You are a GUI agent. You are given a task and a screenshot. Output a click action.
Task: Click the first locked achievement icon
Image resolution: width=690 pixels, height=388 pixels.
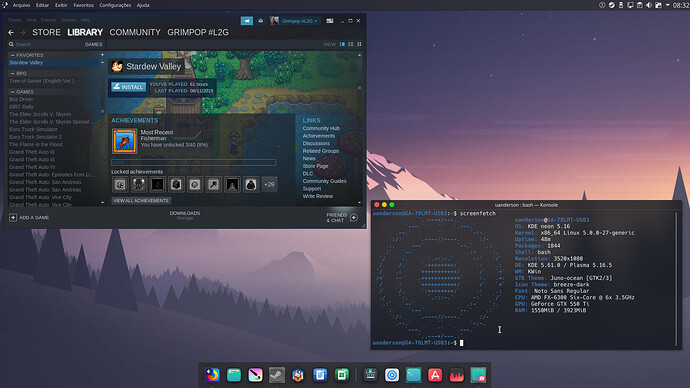[x=120, y=185]
